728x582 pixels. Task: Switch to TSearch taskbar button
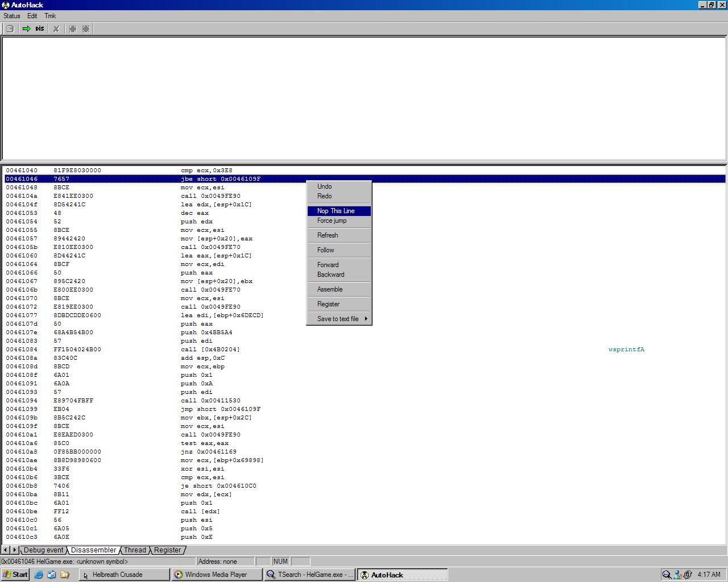coord(310,575)
